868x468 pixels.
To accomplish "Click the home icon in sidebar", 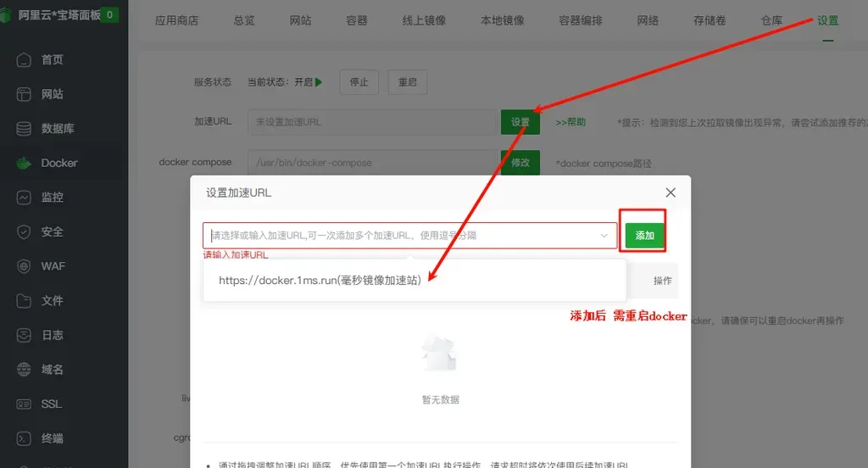I will [25, 59].
